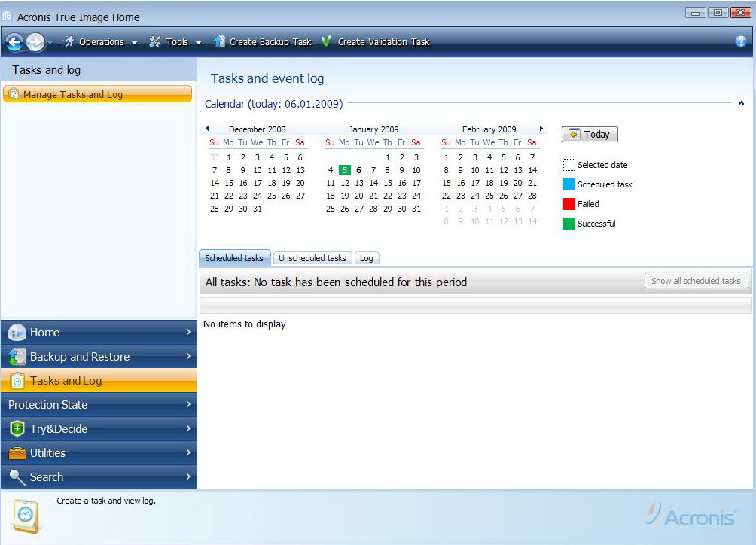This screenshot has height=545, width=756.
Task: Click the Manage Tasks and Log icon
Action: coord(14,94)
